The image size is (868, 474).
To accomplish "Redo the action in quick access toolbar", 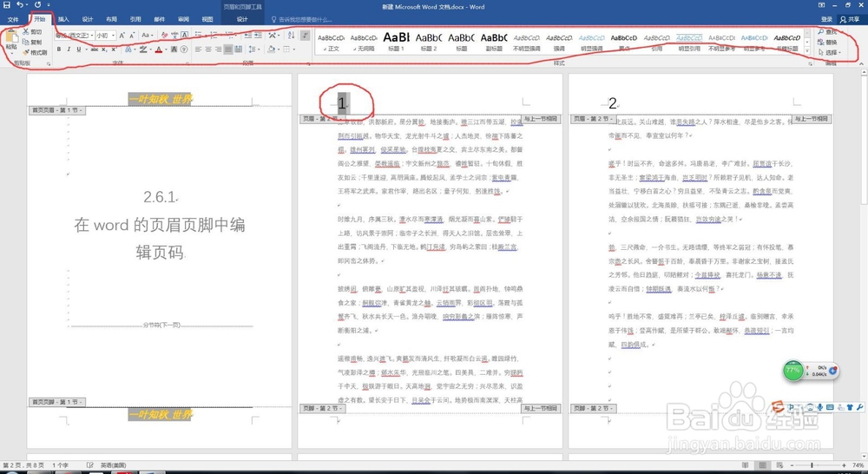I will (x=37, y=5).
